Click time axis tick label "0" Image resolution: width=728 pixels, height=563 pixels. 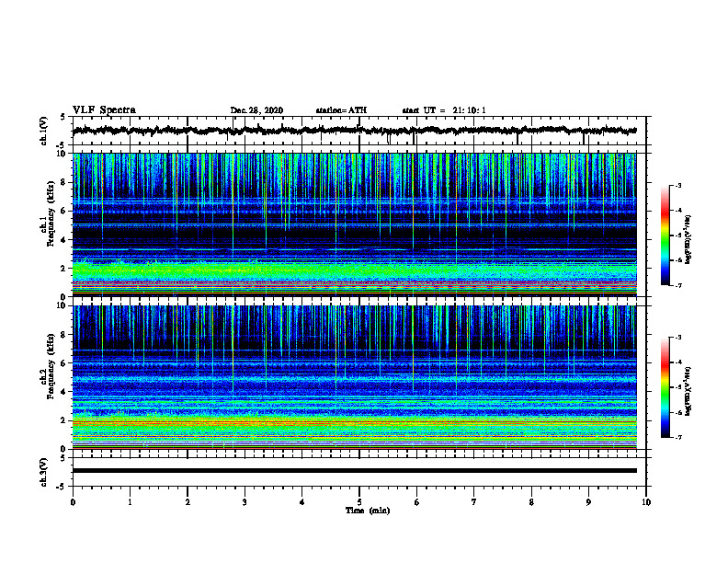[x=73, y=502]
